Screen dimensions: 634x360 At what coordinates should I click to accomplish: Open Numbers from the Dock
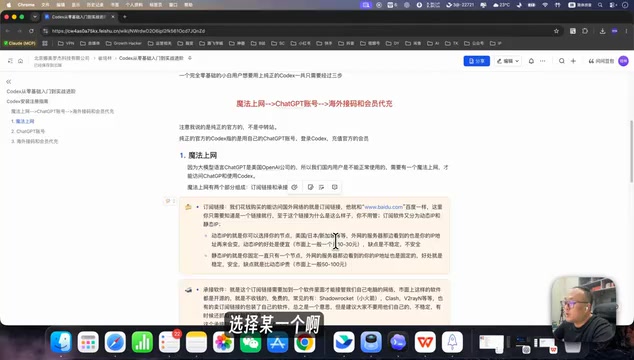142,342
